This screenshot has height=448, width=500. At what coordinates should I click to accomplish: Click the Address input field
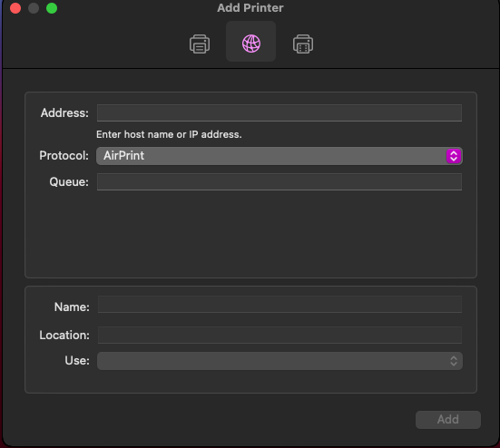pos(279,112)
